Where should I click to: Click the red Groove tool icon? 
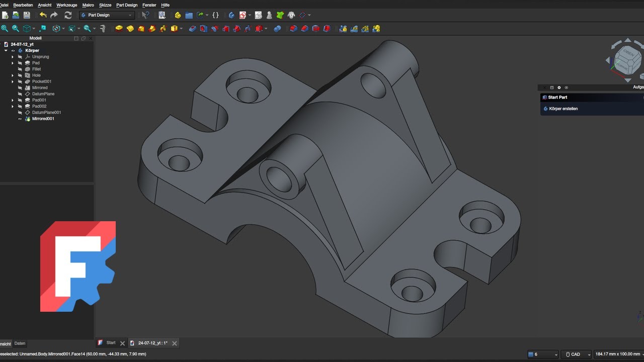tap(214, 29)
